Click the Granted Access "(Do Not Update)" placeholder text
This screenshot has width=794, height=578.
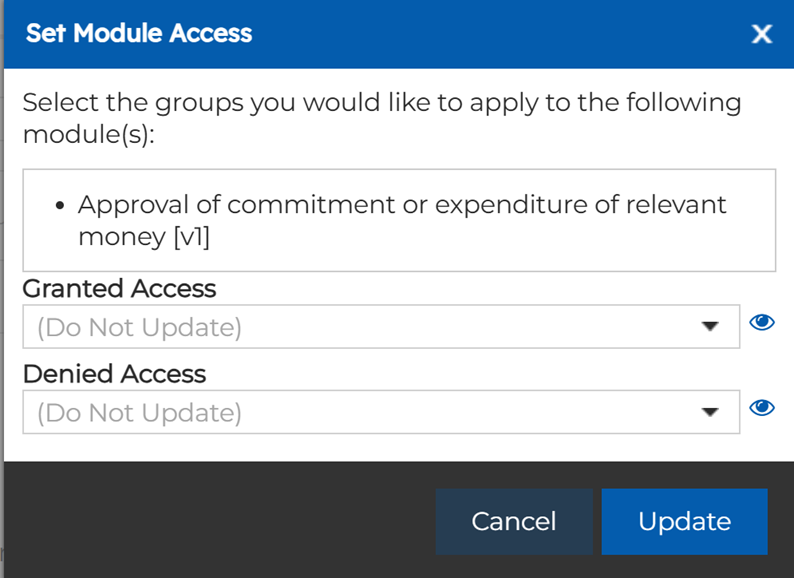[x=139, y=327]
